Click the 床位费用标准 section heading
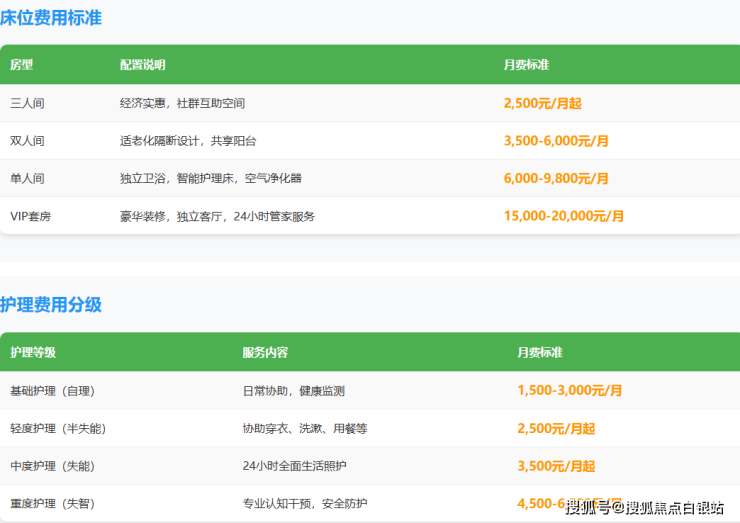Screen dimensions: 740x523 pyautogui.click(x=51, y=18)
